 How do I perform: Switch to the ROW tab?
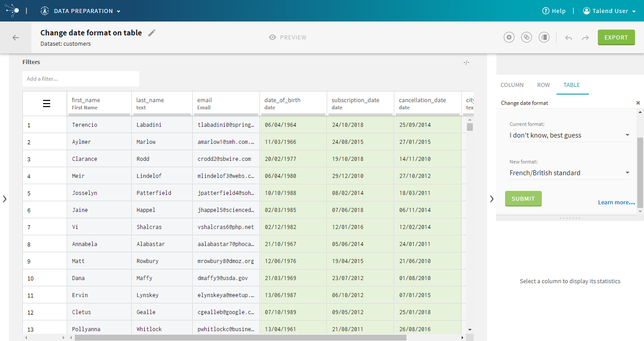[x=543, y=85]
